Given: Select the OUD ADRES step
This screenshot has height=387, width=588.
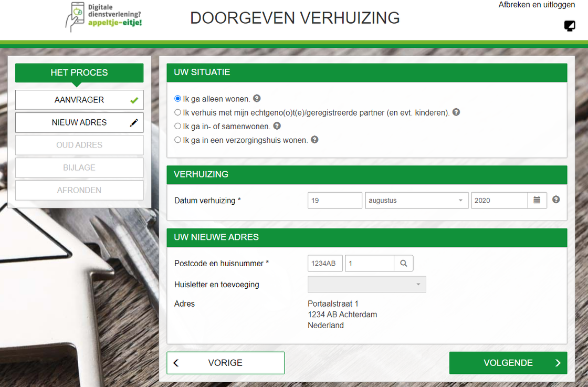Looking at the screenshot, I should point(79,145).
